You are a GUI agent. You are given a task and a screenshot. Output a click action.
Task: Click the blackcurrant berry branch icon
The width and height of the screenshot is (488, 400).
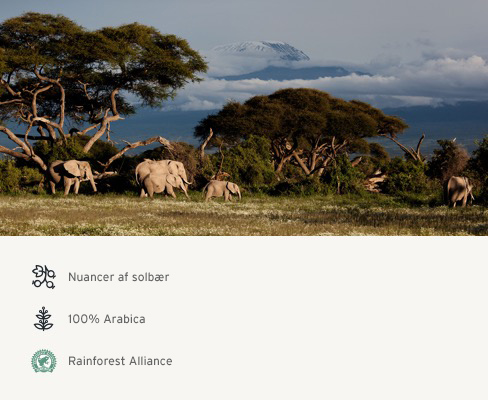point(44,277)
